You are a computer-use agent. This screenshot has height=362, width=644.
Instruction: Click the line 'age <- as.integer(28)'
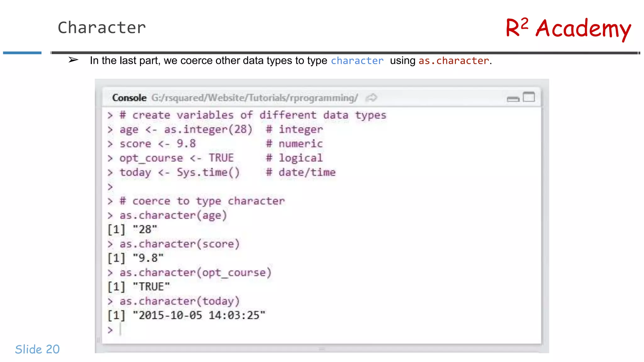pyautogui.click(x=186, y=129)
